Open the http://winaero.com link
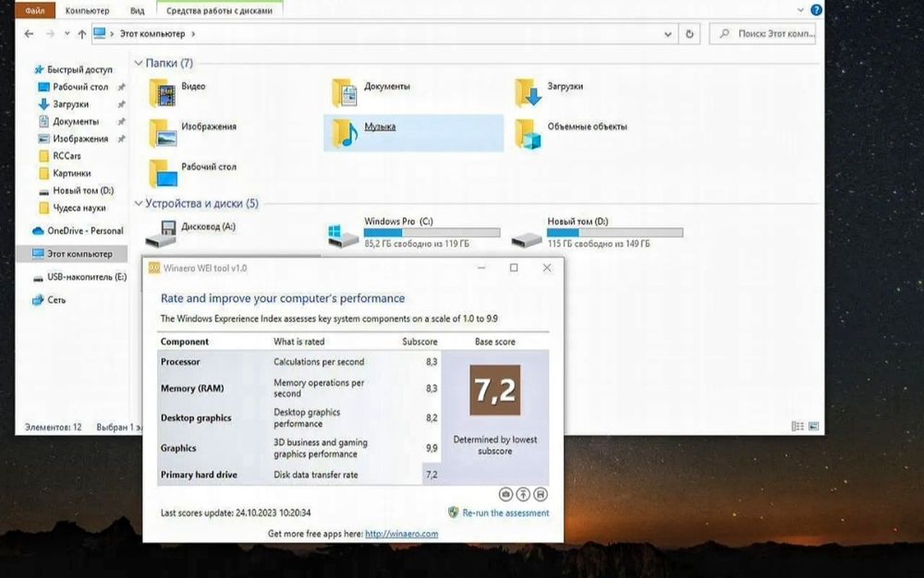 (x=401, y=534)
